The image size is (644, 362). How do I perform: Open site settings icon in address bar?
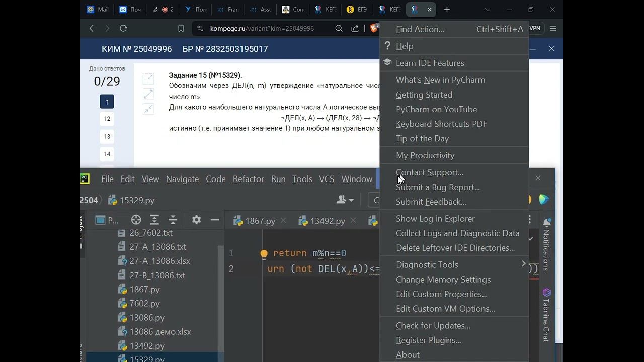point(200,29)
